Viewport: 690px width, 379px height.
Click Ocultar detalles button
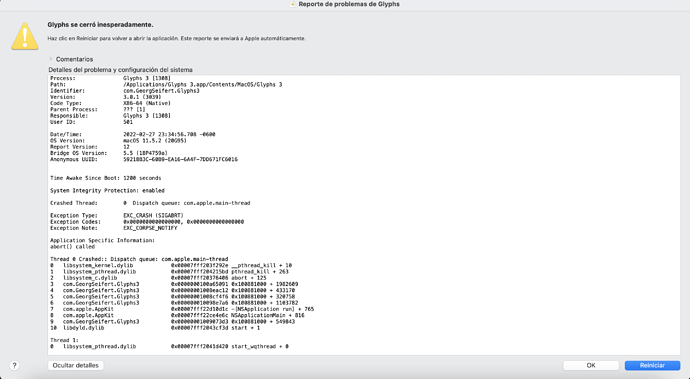76,365
